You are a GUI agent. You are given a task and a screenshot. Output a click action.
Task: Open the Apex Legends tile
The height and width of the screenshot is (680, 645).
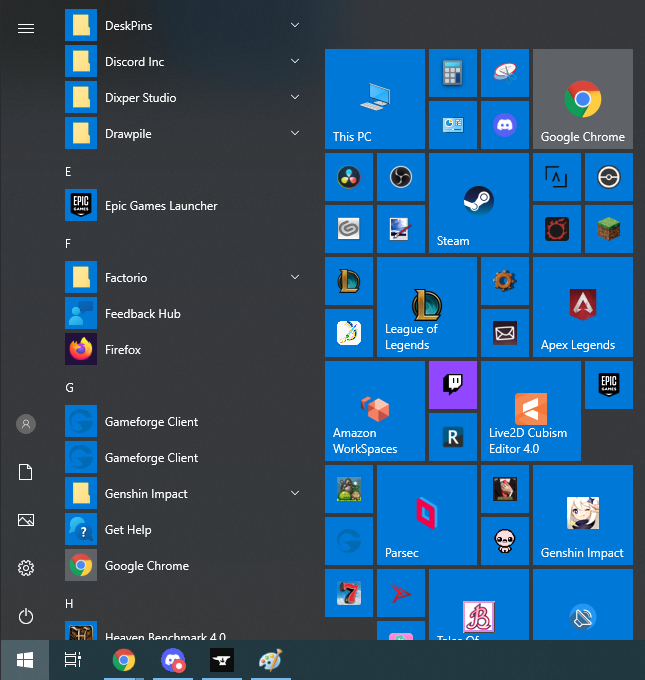click(x=583, y=307)
